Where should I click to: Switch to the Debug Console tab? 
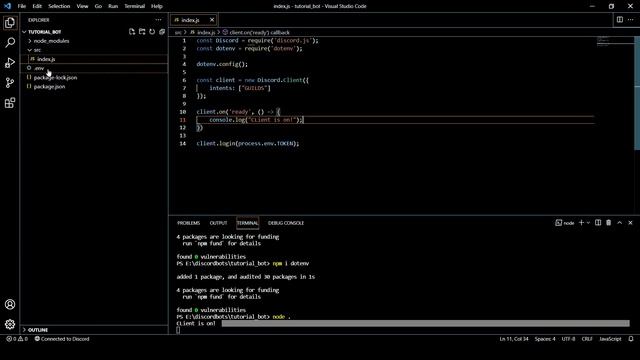(x=286, y=223)
